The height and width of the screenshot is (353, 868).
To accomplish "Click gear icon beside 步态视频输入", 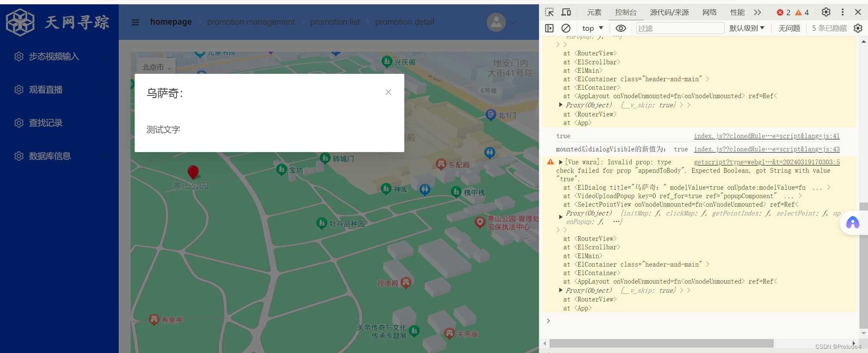I will [x=19, y=56].
